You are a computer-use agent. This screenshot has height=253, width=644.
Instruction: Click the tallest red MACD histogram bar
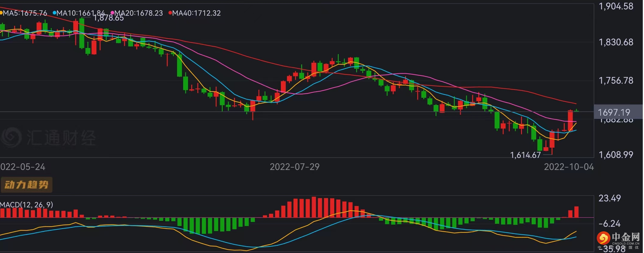(314, 207)
